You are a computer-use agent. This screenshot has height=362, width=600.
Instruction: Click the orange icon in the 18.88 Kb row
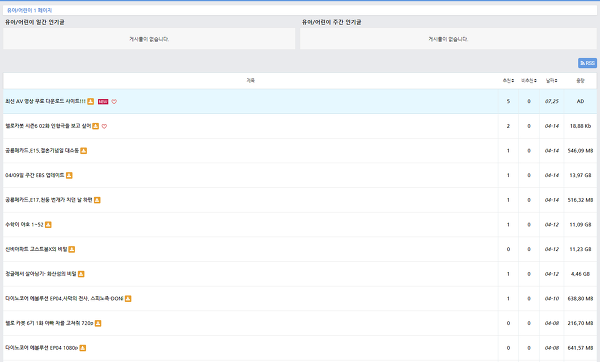pyautogui.click(x=96, y=126)
